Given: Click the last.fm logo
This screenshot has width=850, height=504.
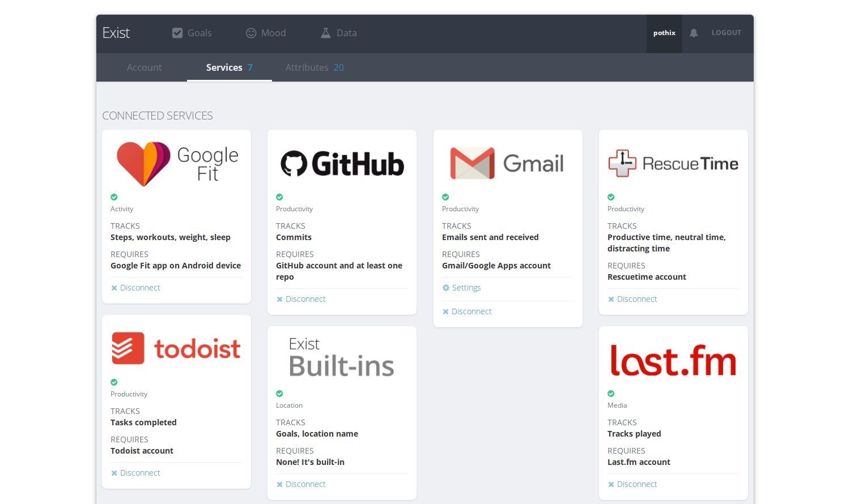Looking at the screenshot, I should (673, 360).
